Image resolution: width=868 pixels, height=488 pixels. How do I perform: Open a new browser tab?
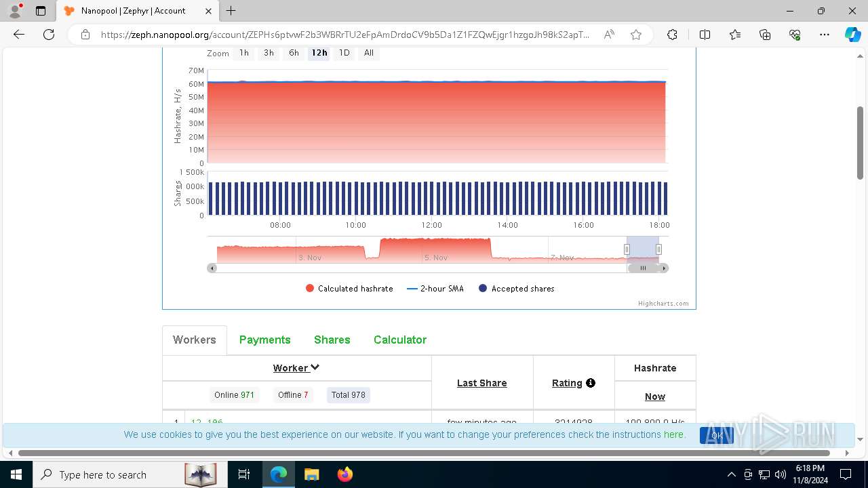pyautogui.click(x=231, y=11)
